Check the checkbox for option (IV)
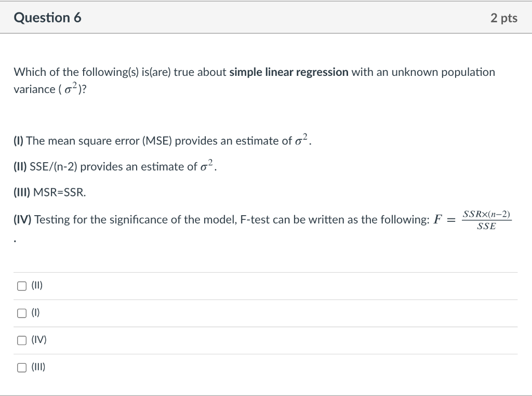Image resolution: width=532 pixels, height=396 pixels. coord(21,339)
